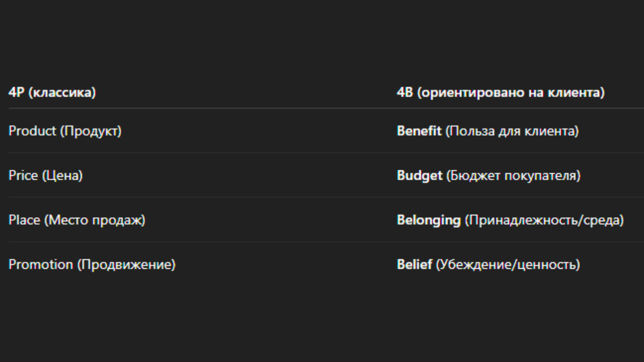
Task: Select the word "Promotion" in last row
Action: click(x=41, y=264)
